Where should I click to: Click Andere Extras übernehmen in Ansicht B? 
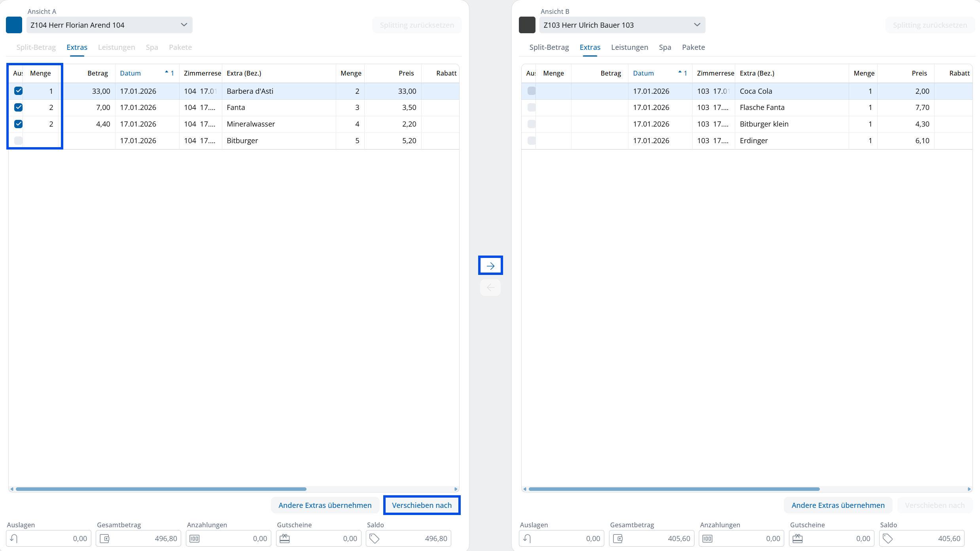838,505
